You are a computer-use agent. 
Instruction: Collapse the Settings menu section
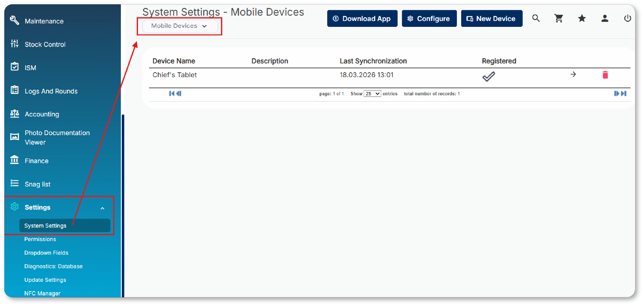[102, 208]
